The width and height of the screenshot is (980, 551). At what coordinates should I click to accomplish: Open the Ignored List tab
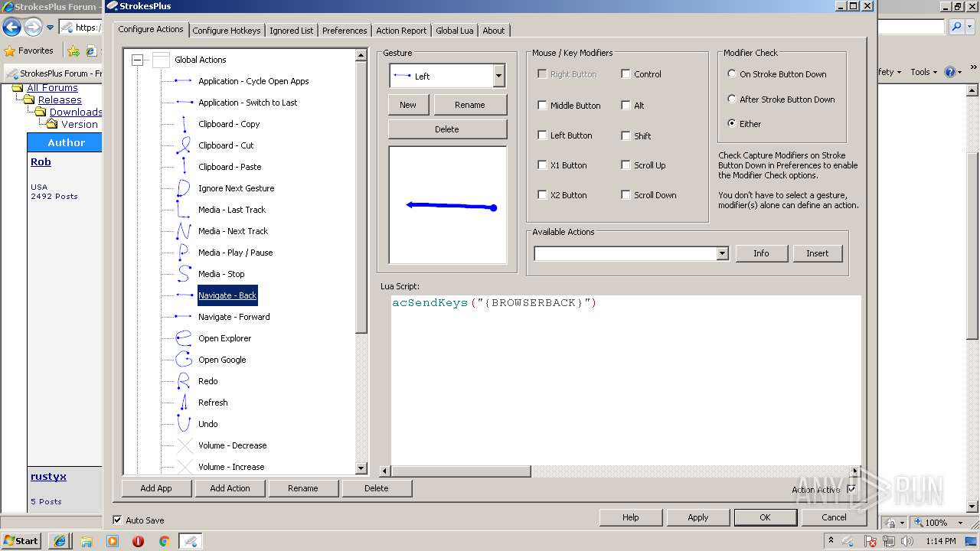pos(291,31)
